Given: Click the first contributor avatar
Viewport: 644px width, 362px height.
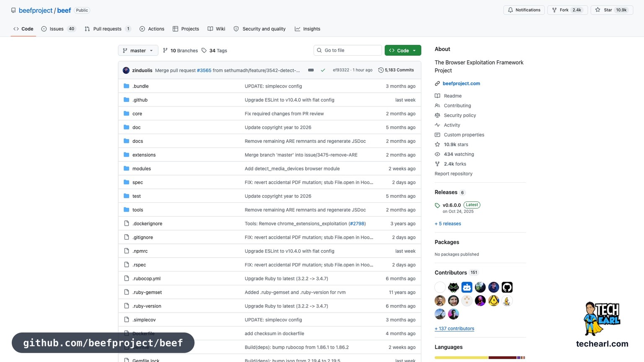Looking at the screenshot, I should (440, 287).
